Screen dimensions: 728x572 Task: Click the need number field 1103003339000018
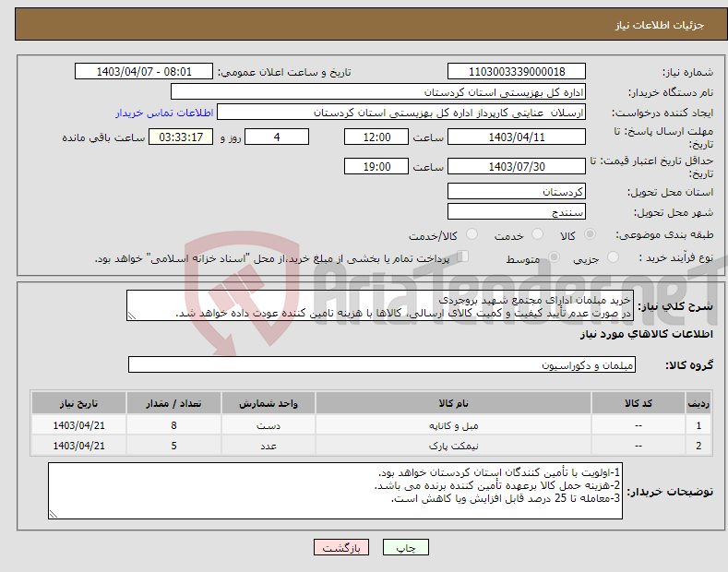[x=517, y=72]
